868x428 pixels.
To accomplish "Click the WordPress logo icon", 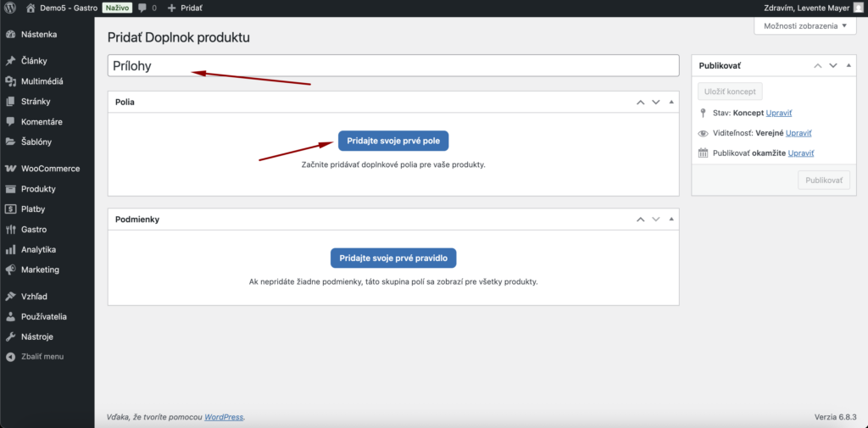I will coord(10,8).
